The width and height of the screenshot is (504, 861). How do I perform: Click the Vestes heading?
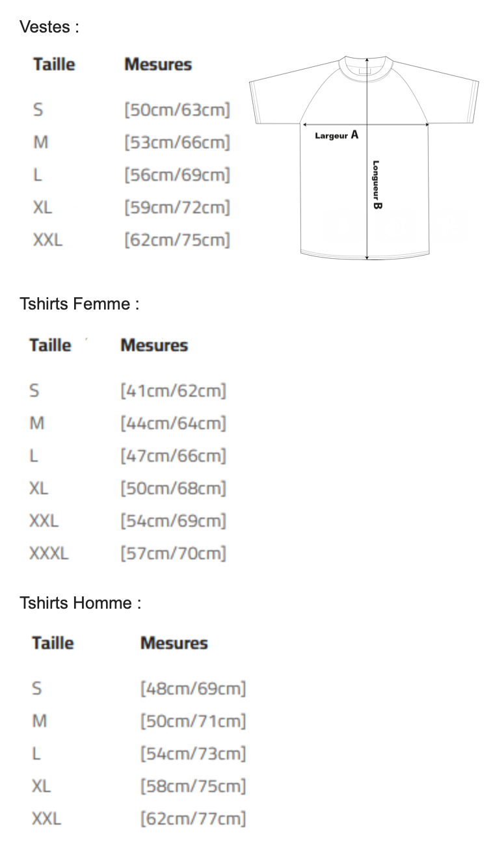click(49, 27)
